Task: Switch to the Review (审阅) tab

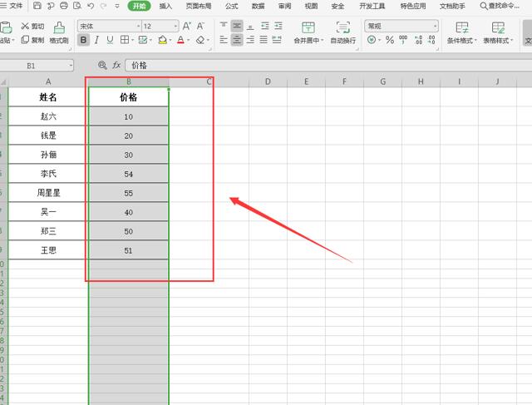Action: tap(284, 6)
